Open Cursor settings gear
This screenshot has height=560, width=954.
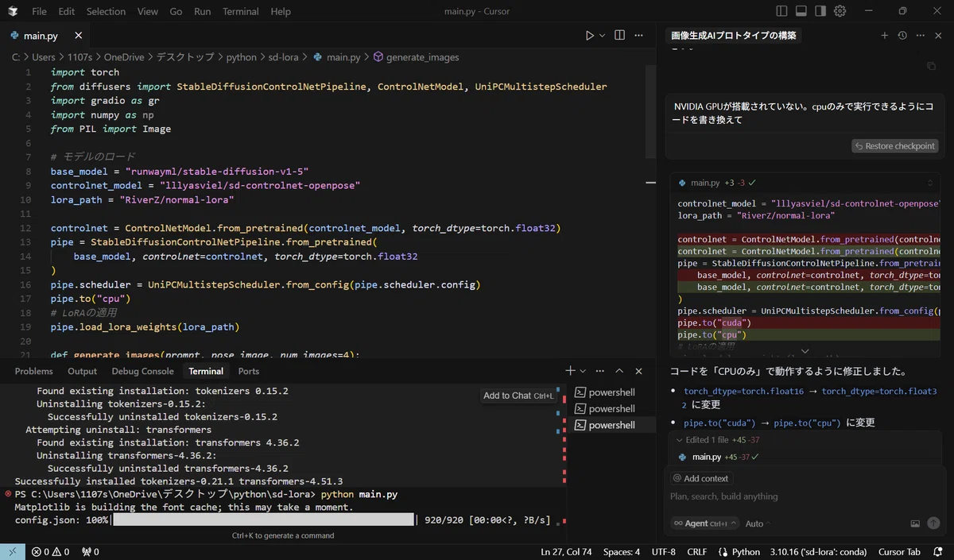click(840, 11)
